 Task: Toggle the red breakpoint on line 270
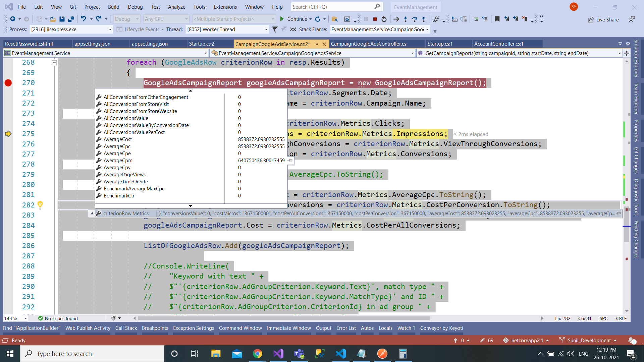[8, 83]
